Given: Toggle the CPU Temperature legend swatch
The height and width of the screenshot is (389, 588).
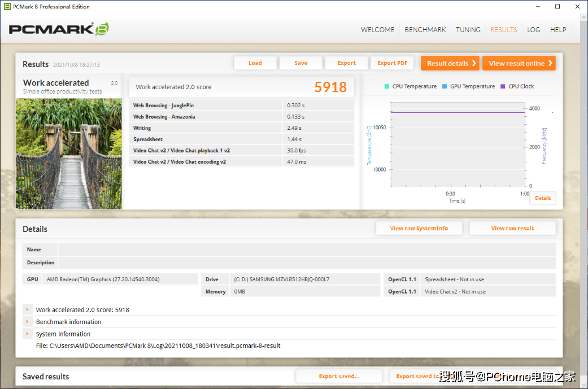Looking at the screenshot, I should click(x=386, y=86).
